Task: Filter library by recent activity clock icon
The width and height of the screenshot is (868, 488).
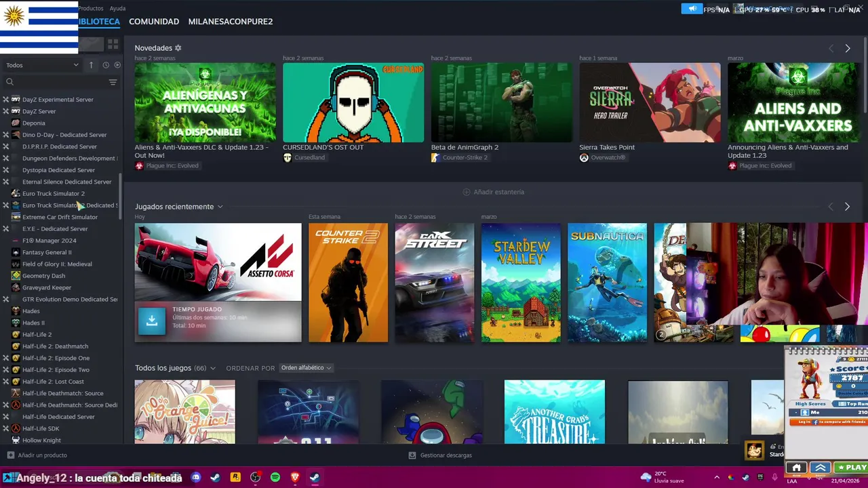Action: click(x=106, y=65)
